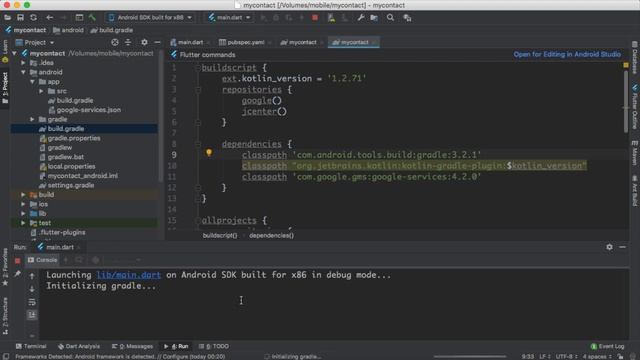Open the Project view dropdown
This screenshot has width=640, height=360.
pyautogui.click(x=35, y=42)
